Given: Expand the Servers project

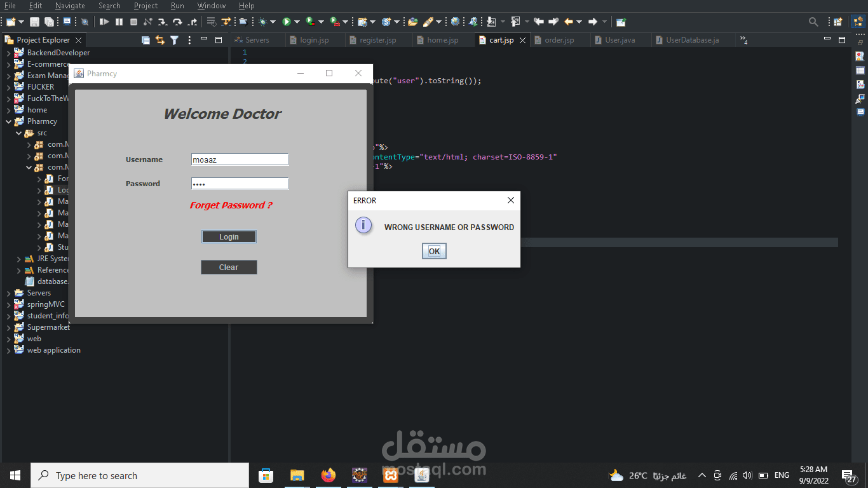Looking at the screenshot, I should pyautogui.click(x=8, y=293).
